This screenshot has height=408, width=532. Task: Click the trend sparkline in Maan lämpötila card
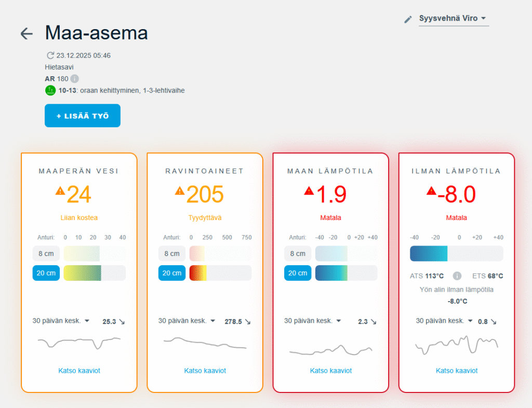point(330,350)
